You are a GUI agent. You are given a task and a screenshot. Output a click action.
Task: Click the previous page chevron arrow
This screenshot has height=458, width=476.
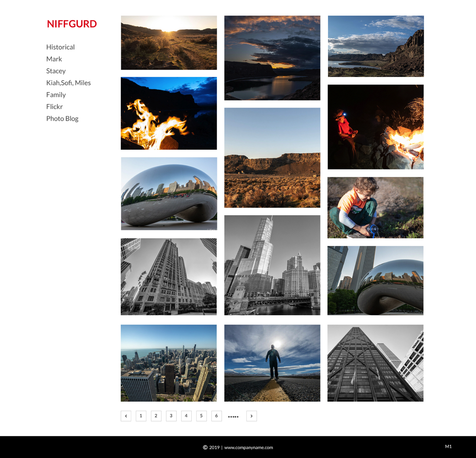pyautogui.click(x=126, y=416)
